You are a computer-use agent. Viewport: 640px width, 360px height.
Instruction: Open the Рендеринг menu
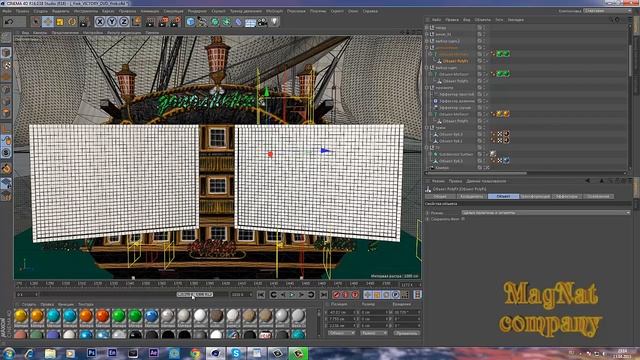tap(197, 11)
